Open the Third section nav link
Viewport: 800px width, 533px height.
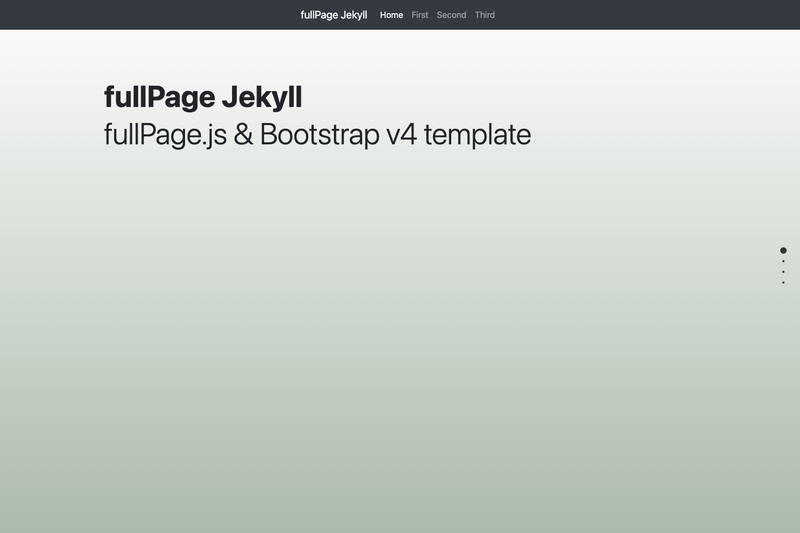(485, 15)
